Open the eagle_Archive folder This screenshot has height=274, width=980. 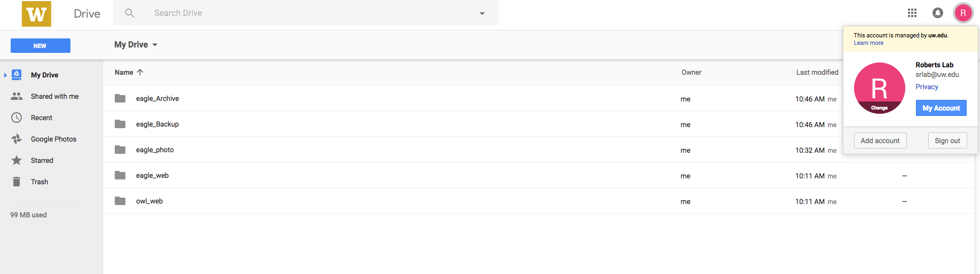(157, 98)
